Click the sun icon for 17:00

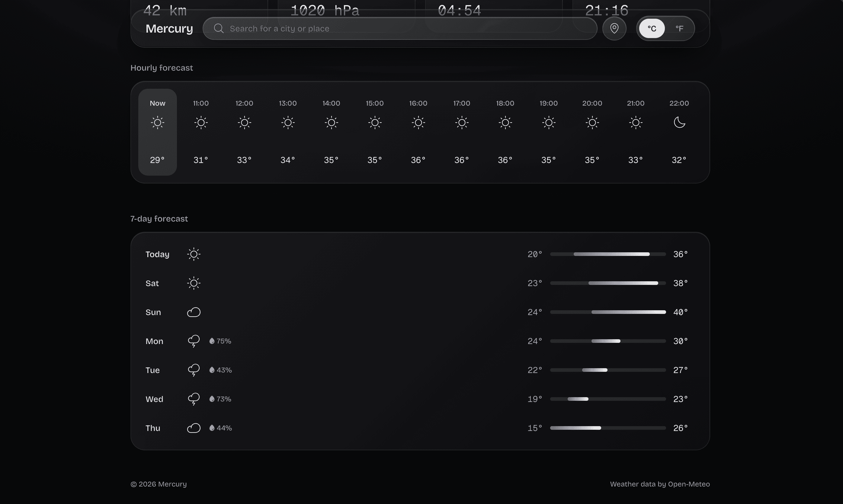point(462,123)
